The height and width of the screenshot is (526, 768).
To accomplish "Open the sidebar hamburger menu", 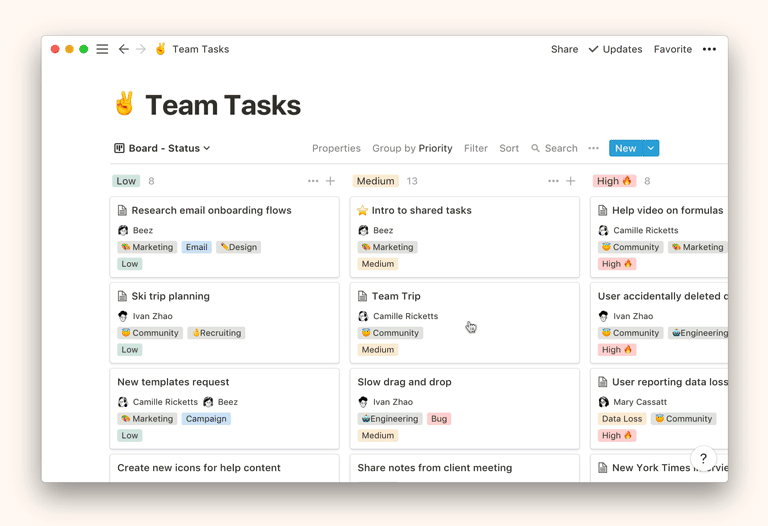I will click(102, 49).
